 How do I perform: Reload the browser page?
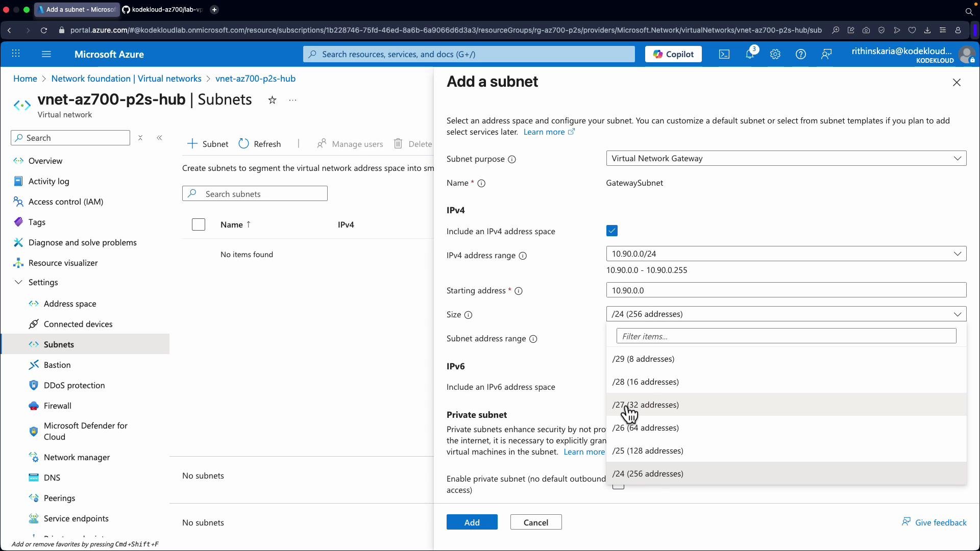tap(44, 30)
